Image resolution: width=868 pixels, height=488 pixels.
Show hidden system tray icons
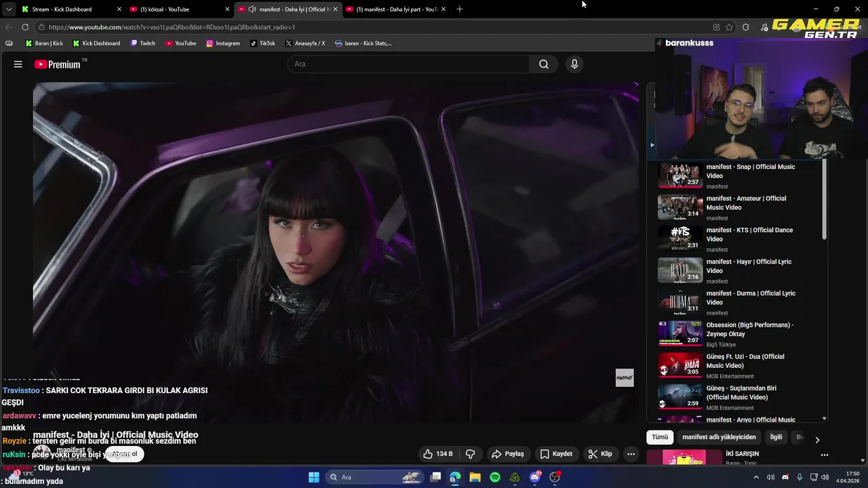[755, 477]
